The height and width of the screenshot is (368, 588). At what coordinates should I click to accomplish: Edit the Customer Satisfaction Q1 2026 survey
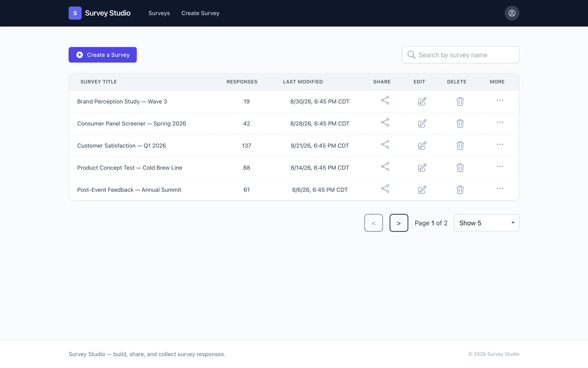422,145
